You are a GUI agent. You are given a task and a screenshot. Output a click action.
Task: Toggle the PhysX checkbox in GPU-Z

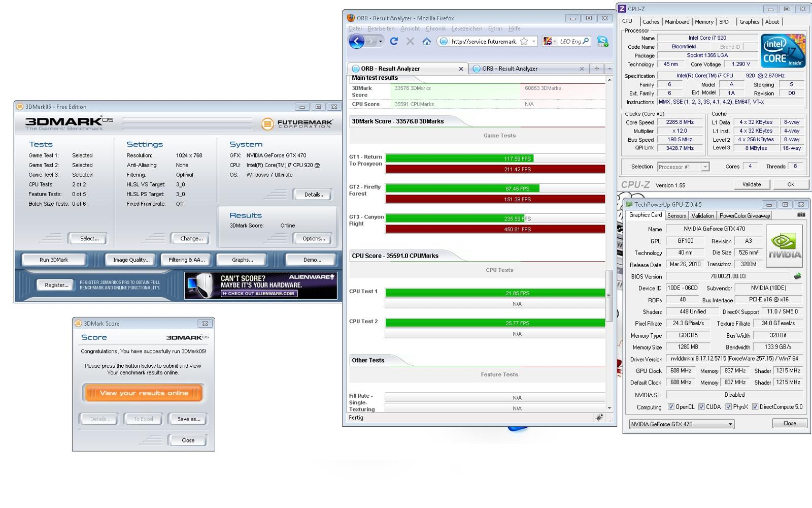(x=728, y=407)
